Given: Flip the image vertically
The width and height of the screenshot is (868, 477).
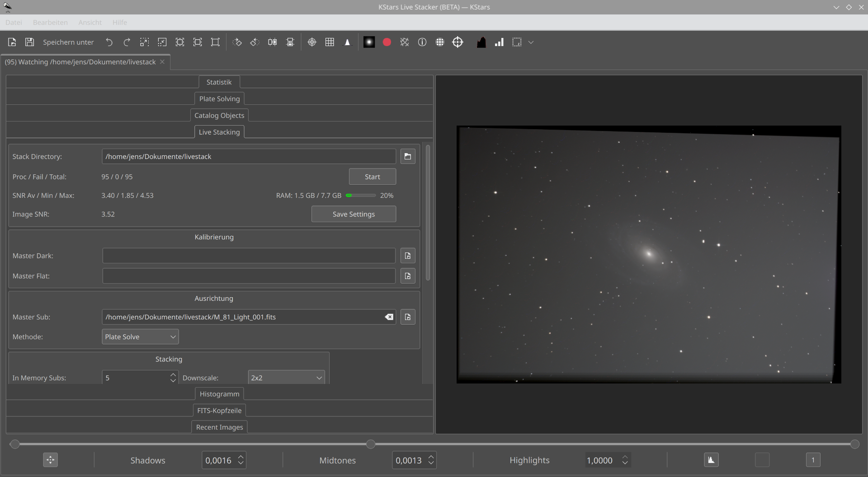Looking at the screenshot, I should [290, 42].
